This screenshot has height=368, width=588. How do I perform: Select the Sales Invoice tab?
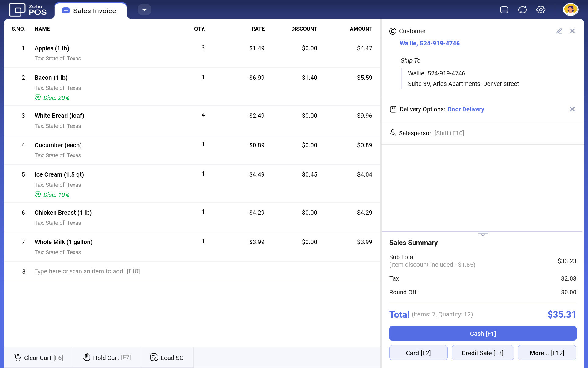(90, 11)
